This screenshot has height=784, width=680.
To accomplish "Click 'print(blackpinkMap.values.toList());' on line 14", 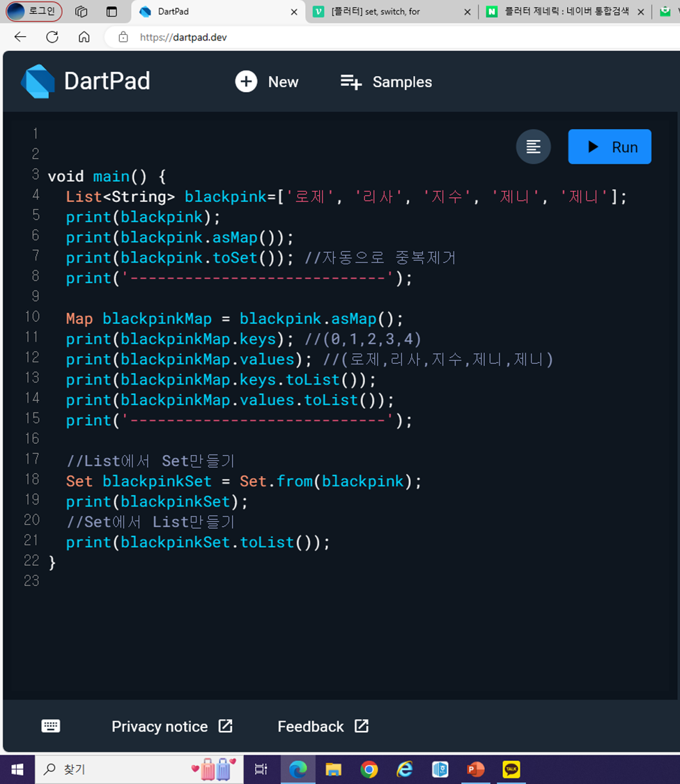I will 230,401.
